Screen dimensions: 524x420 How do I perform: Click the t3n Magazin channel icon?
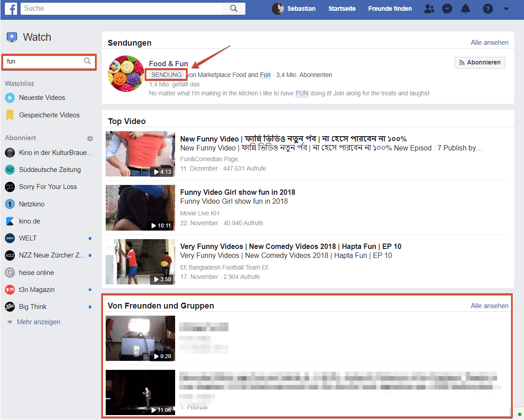(10, 290)
